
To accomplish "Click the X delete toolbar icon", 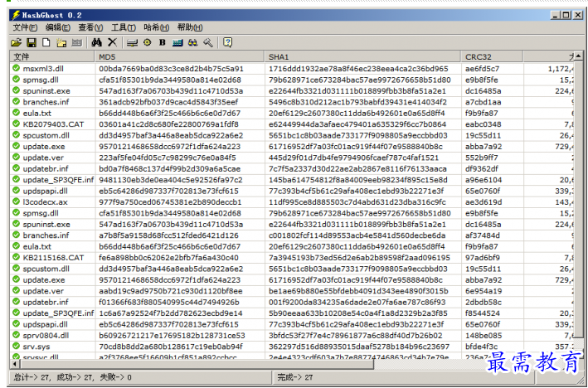I will (x=113, y=42).
